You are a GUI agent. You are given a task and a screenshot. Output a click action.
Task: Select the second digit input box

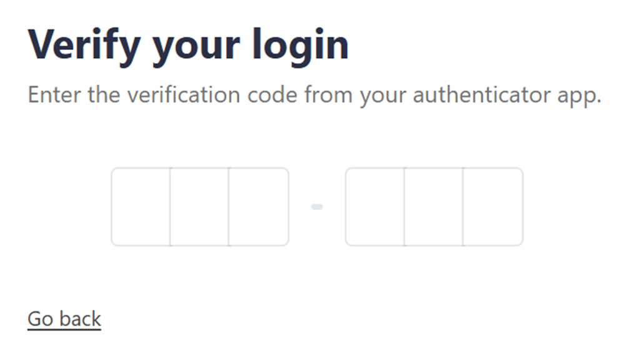pos(199,207)
